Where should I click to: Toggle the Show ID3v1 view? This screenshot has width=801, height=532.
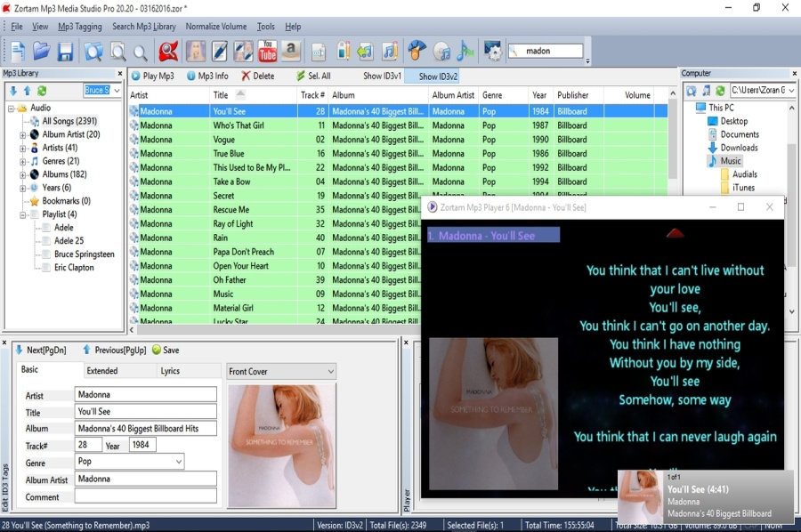382,77
